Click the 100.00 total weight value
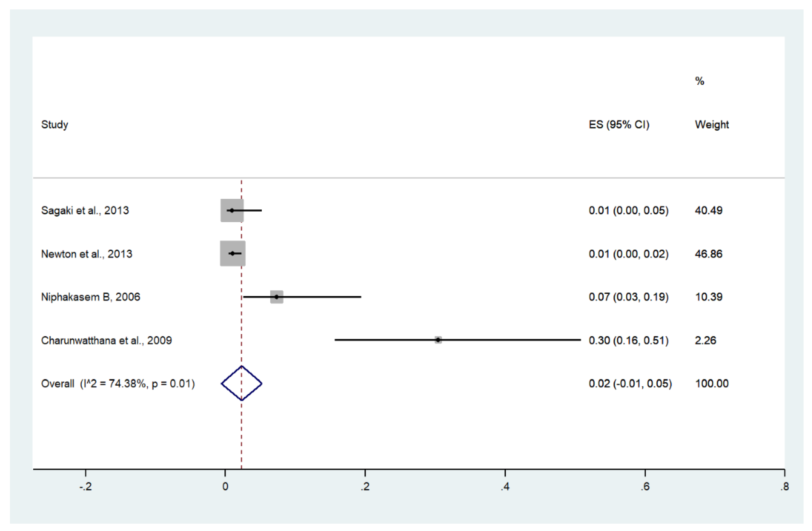The width and height of the screenshot is (812, 531). pyautogui.click(x=712, y=384)
